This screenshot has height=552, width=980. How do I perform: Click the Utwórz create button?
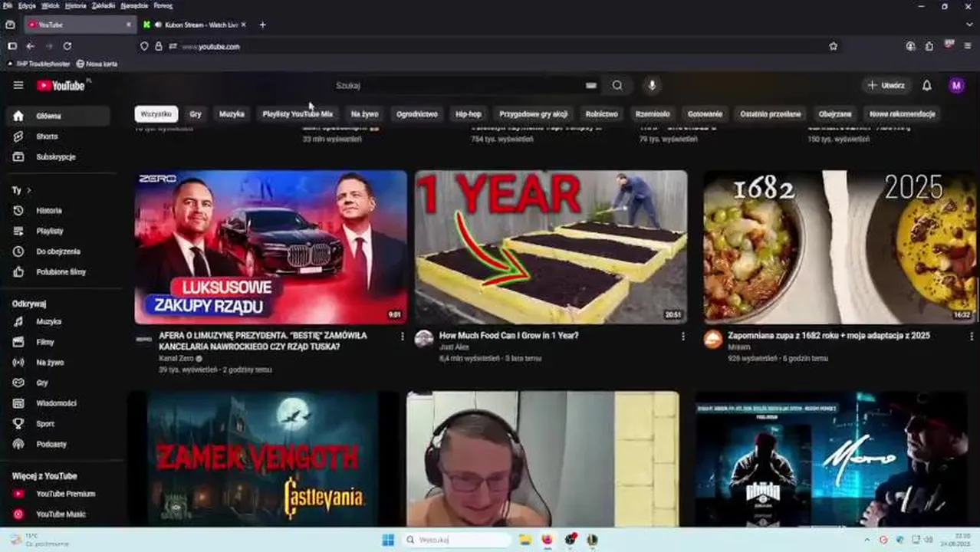point(886,85)
